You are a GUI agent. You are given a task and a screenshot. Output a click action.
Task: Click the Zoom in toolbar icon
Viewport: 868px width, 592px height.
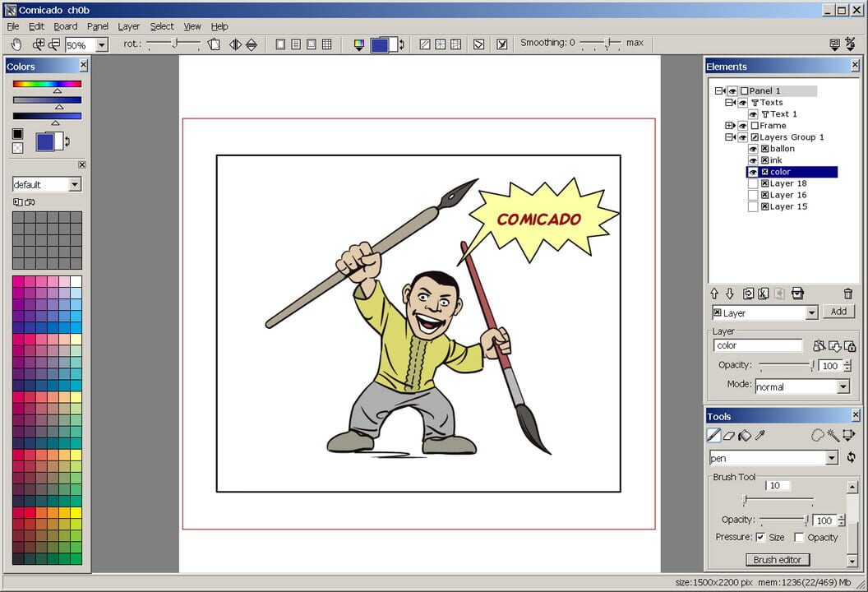(37, 44)
